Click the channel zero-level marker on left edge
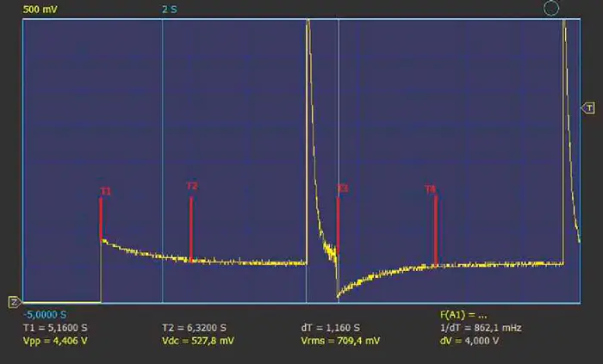The image size is (603, 364). (14, 301)
